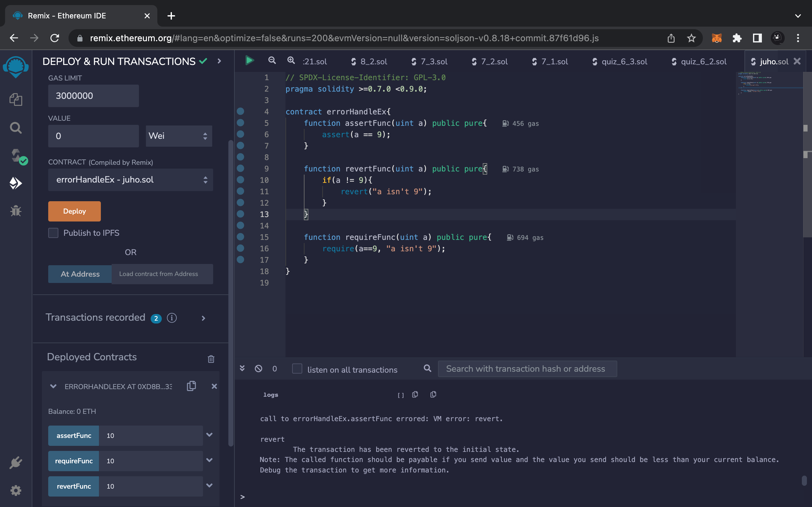This screenshot has width=812, height=507.
Task: Open the contract selection dropdown
Action: [131, 180]
